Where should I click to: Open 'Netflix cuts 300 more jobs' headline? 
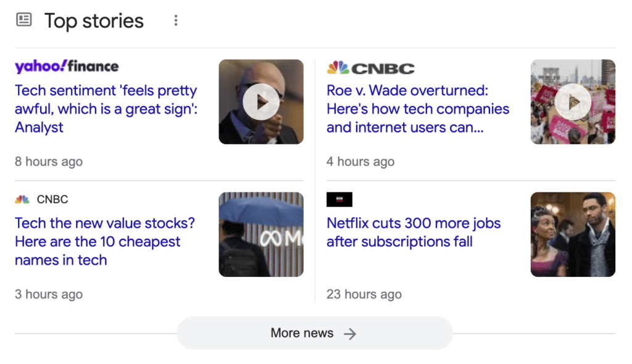414,232
